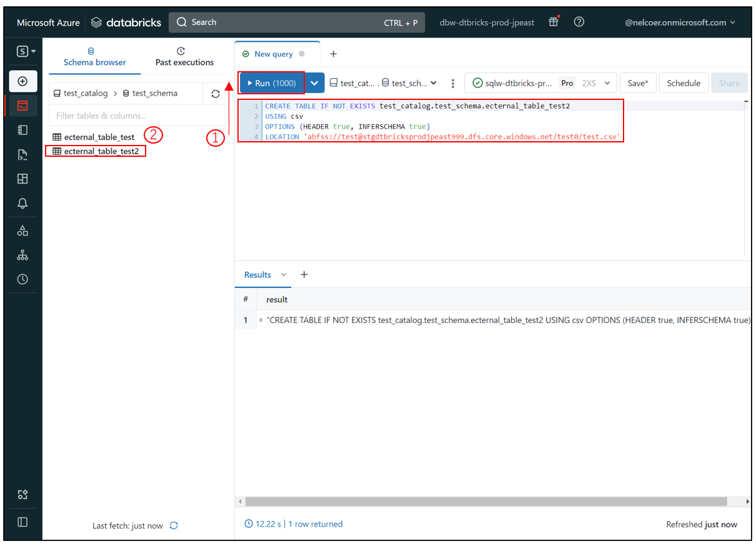Open the SQL warehouse selector dropdown
Viewport: 756px width, 546px height.
coord(541,83)
